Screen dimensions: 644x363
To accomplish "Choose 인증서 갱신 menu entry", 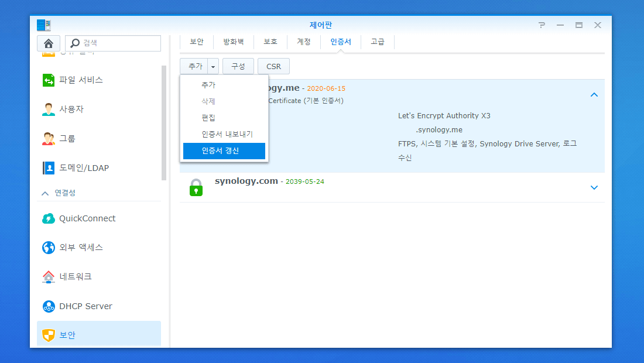I will pyautogui.click(x=224, y=150).
